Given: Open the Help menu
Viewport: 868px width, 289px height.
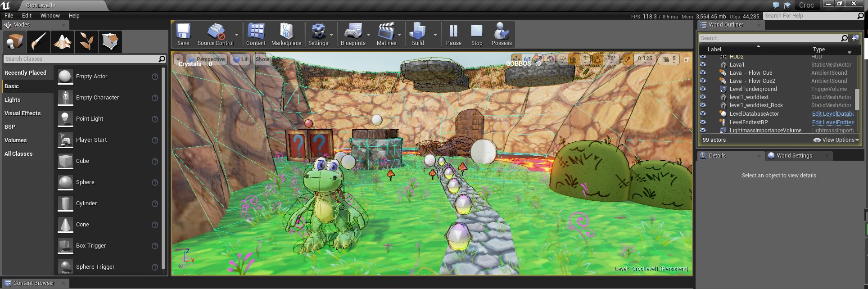Looking at the screenshot, I should tap(74, 15).
